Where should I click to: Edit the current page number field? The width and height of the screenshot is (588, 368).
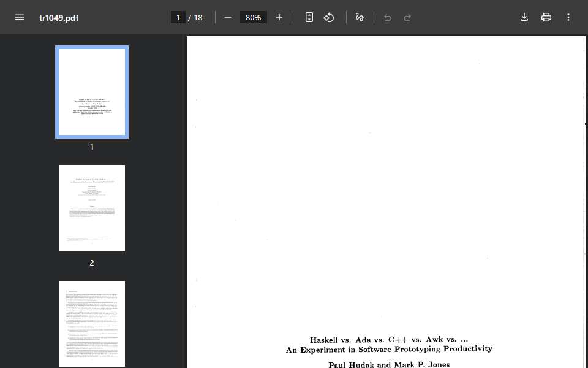pos(178,17)
